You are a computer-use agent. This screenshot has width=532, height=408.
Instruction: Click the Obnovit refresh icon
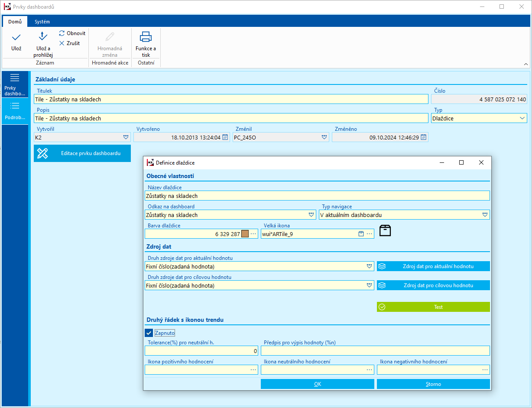click(62, 33)
